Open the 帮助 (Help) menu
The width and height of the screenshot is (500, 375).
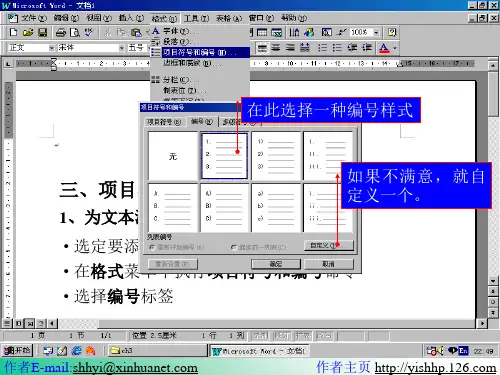tap(294, 18)
